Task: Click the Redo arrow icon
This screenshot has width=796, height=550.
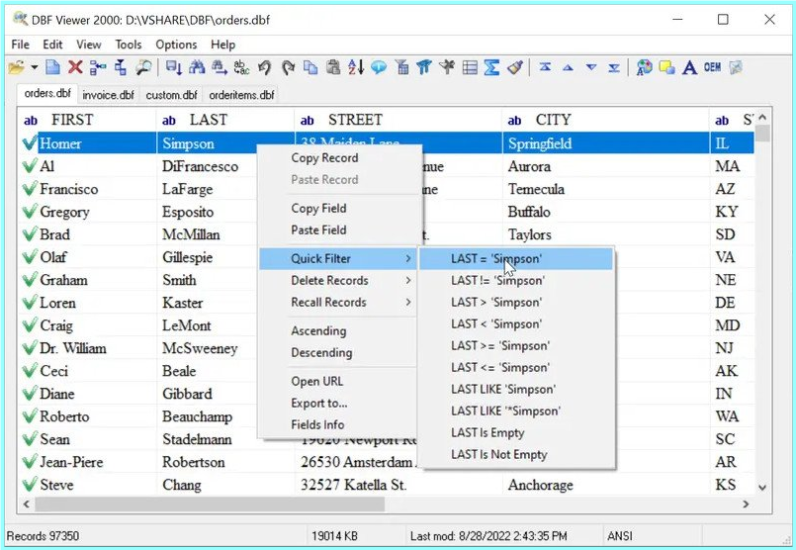Action: point(288,67)
